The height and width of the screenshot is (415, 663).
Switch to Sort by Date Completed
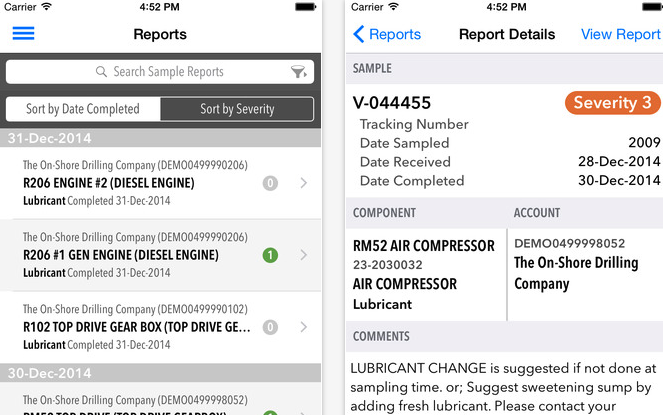83,109
